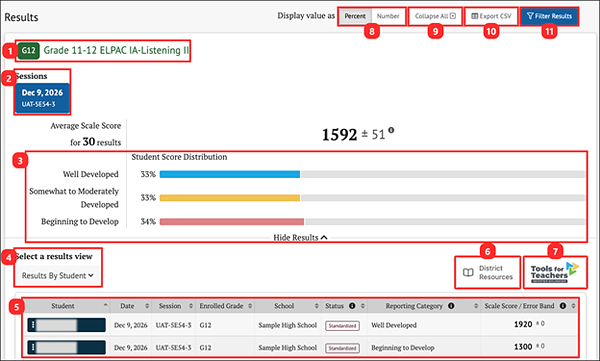The image size is (600, 361).
Task: Click the Reporting Category sort arrows
Action: click(476, 306)
